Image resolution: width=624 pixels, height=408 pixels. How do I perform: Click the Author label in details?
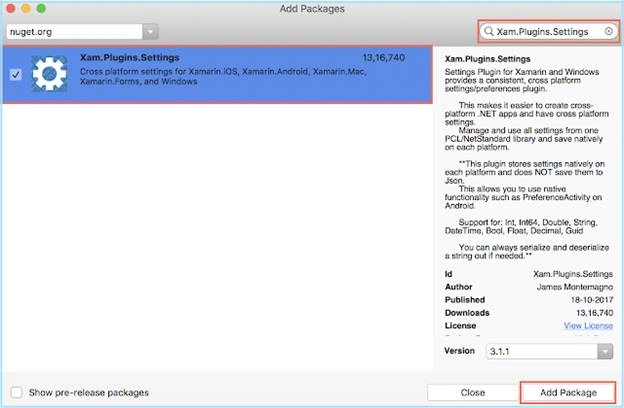(x=458, y=287)
